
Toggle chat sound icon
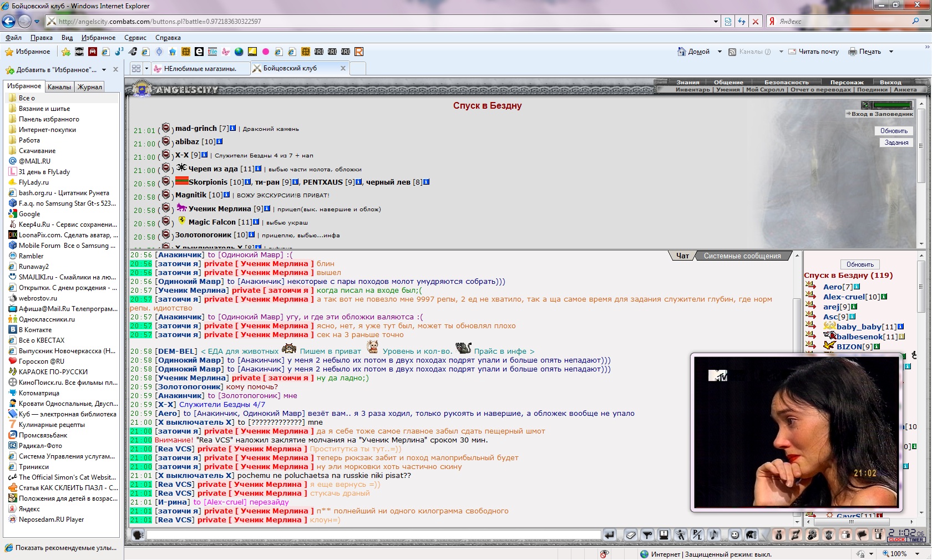[715, 535]
